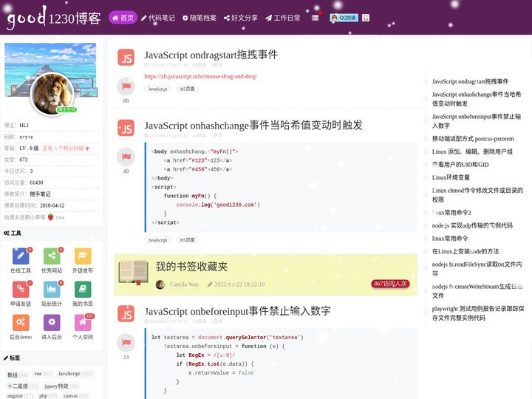Image resolution: width=532 pixels, height=399 pixels.
Task: Select sidebar tag canvas
Action: point(75,395)
